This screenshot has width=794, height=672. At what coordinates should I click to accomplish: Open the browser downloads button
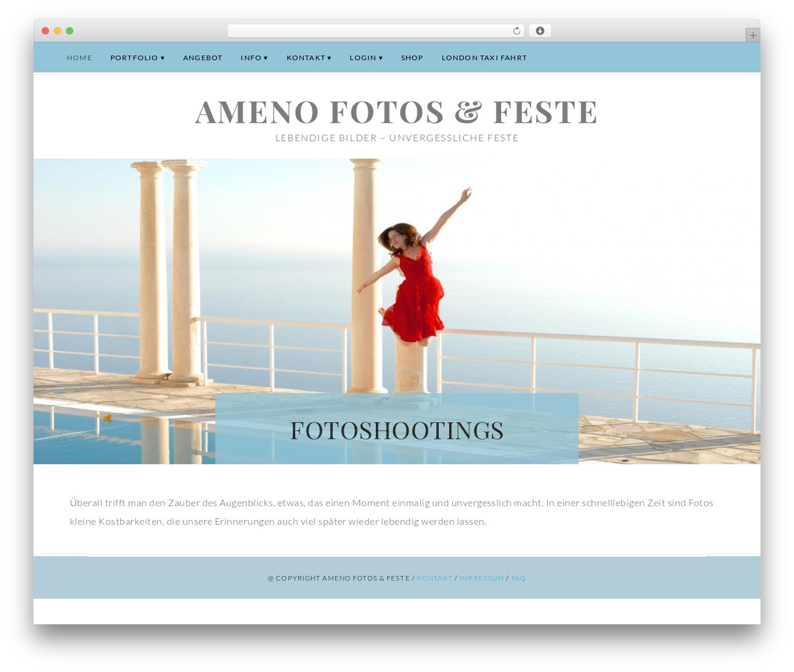coord(540,31)
